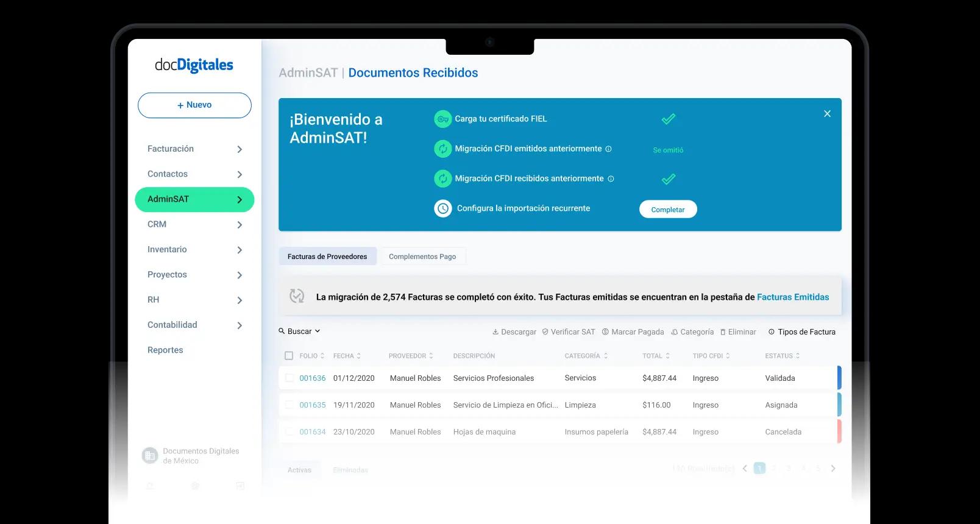This screenshot has width=980, height=524.
Task: Click the docDigitales logo
Action: pyautogui.click(x=194, y=65)
